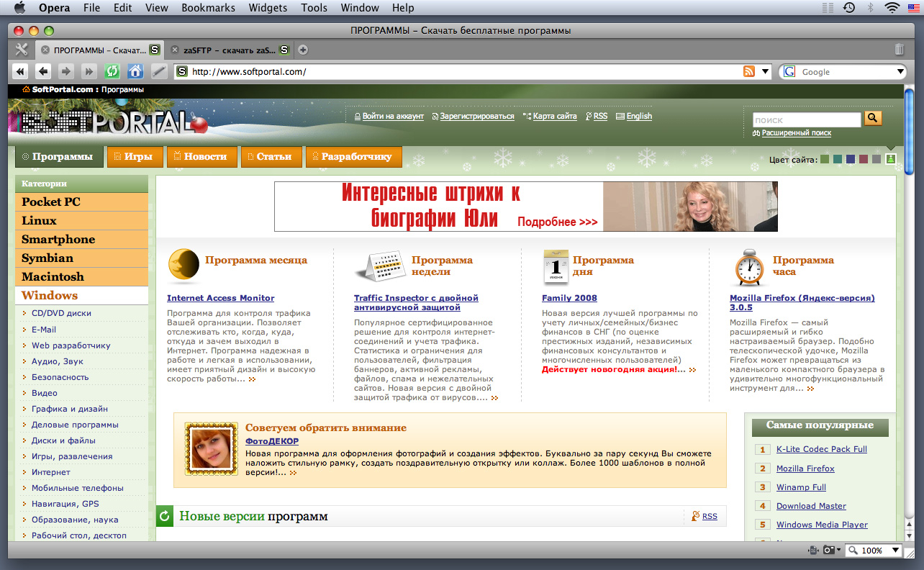Click the orange RSS feed icon in address bar
Image resolution: width=924 pixels, height=570 pixels.
(749, 71)
